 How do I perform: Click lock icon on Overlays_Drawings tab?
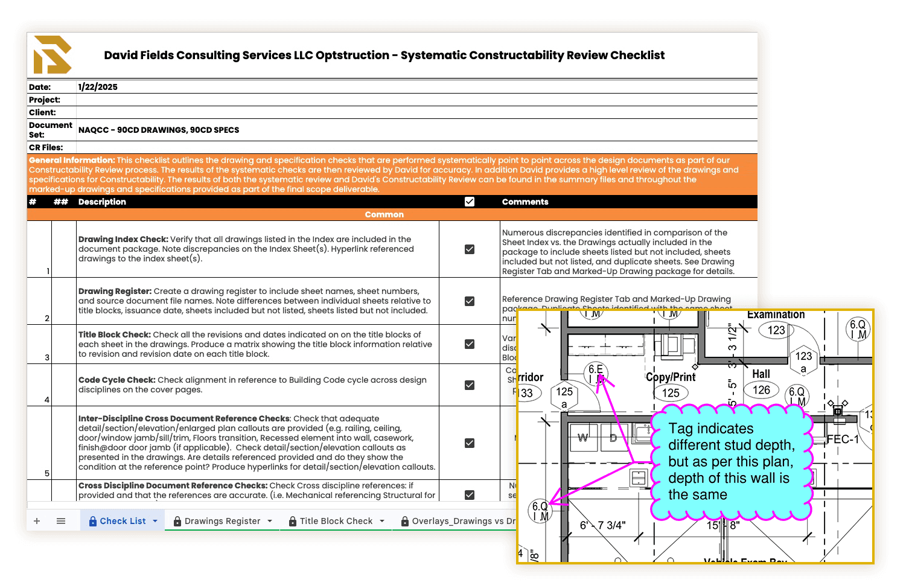pos(405,521)
